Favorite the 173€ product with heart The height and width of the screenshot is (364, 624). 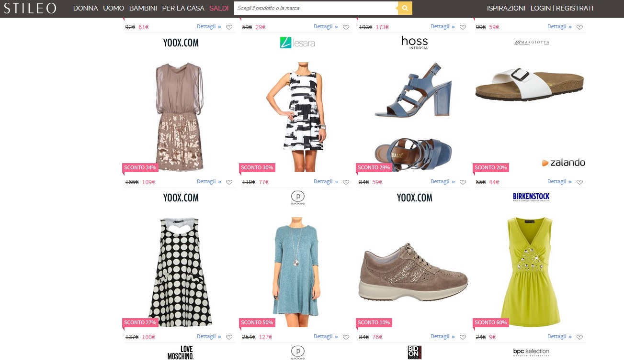coord(463,27)
